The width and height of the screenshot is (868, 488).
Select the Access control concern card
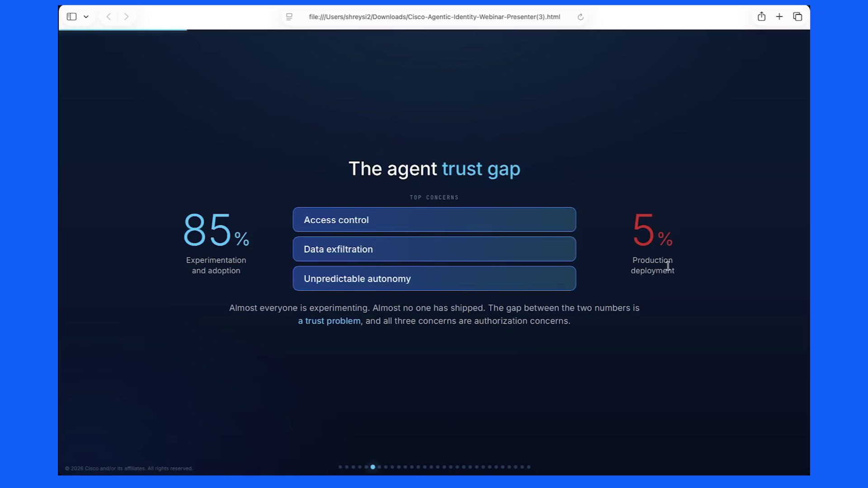pyautogui.click(x=434, y=220)
